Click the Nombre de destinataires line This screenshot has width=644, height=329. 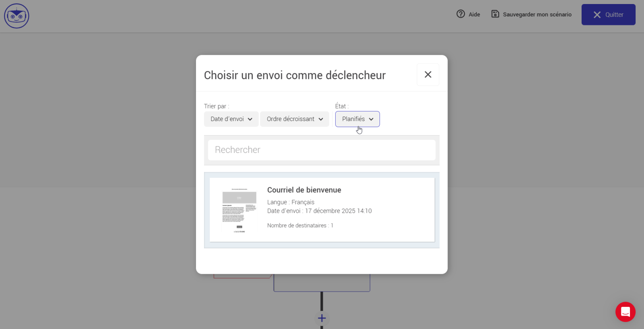(300, 226)
